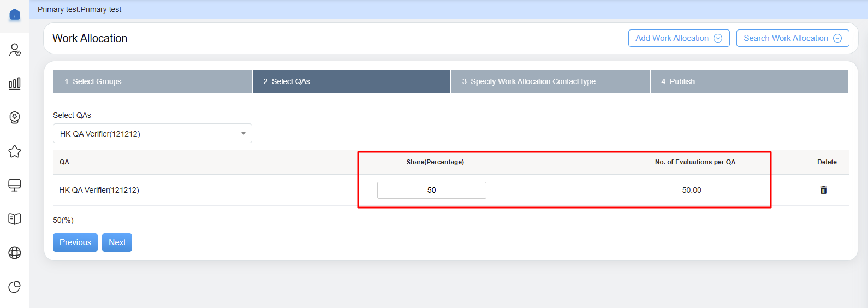This screenshot has height=308, width=868.
Task: Go to step 1 Select Groups
Action: 152,81
